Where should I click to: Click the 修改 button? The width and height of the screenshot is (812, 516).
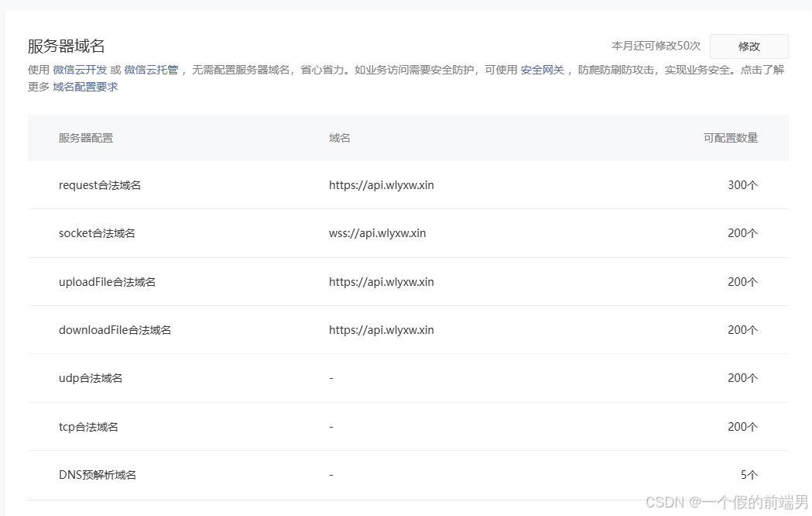[749, 46]
